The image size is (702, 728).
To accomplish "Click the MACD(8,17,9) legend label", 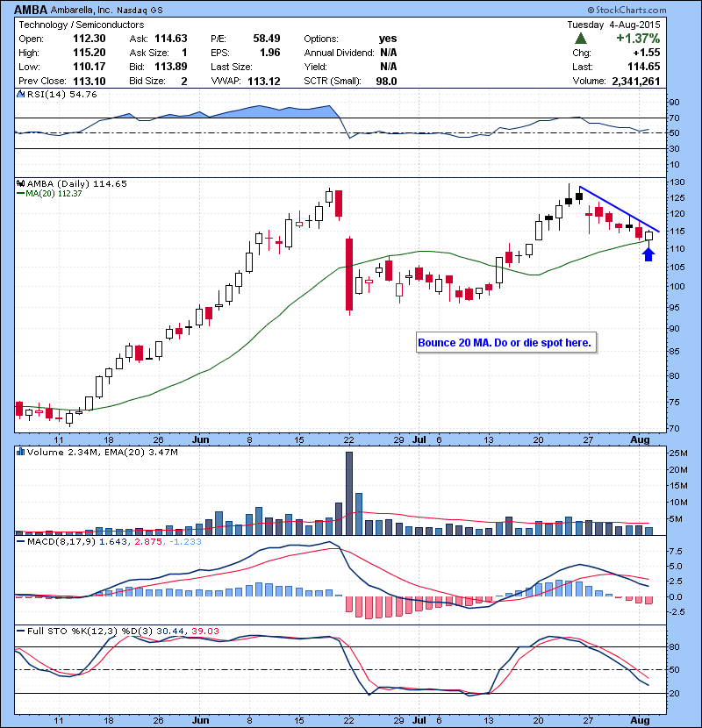I will click(x=62, y=541).
